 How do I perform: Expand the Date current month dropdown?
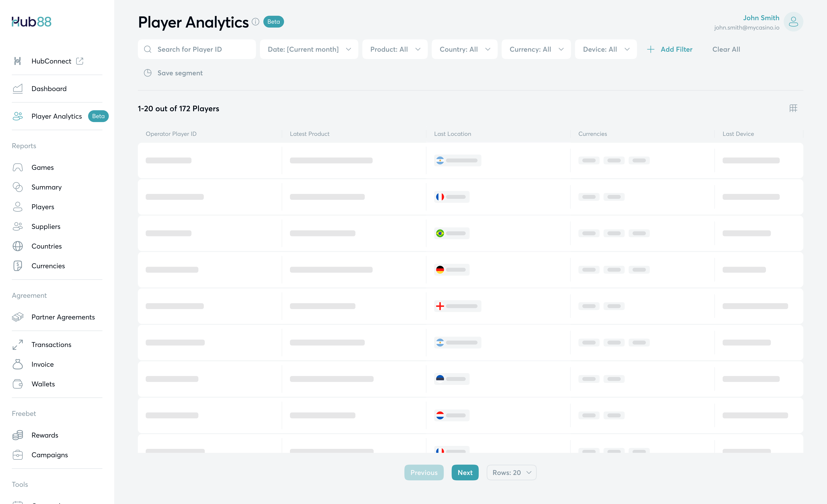(309, 49)
